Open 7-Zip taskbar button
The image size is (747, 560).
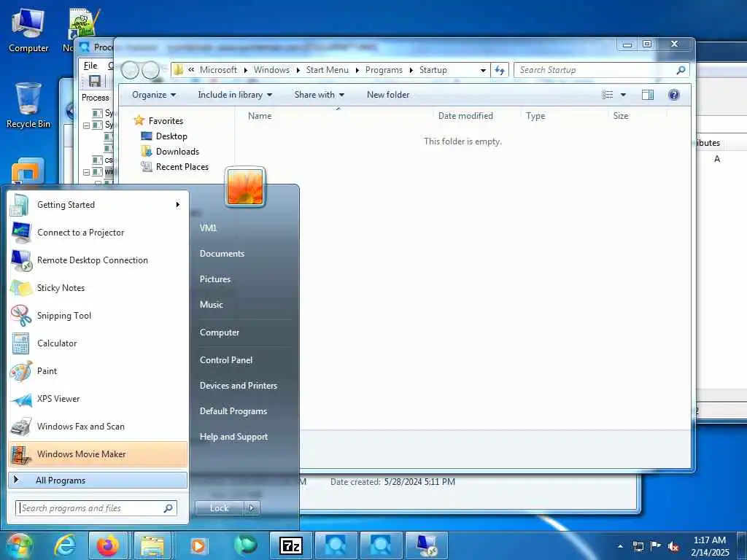coord(290,545)
